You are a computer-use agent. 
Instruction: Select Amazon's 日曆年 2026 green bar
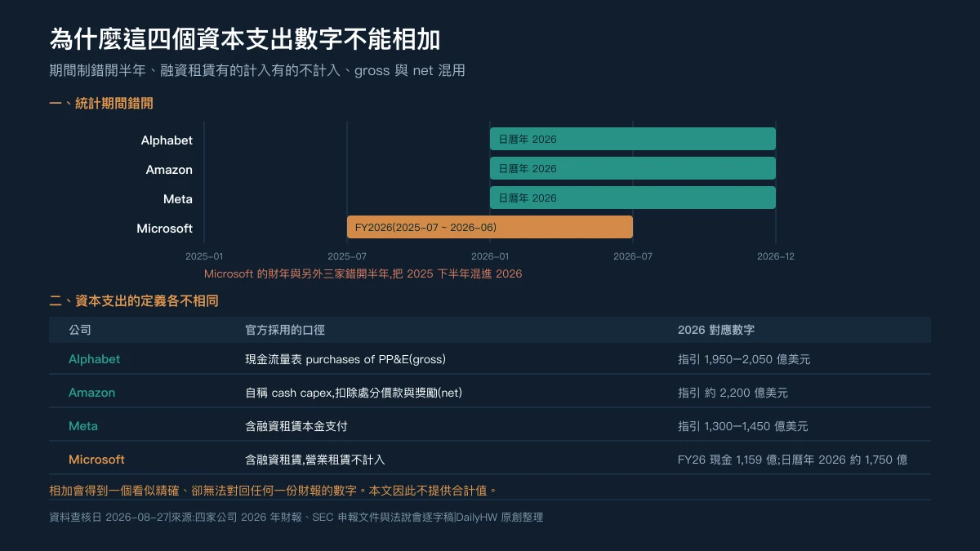point(633,169)
